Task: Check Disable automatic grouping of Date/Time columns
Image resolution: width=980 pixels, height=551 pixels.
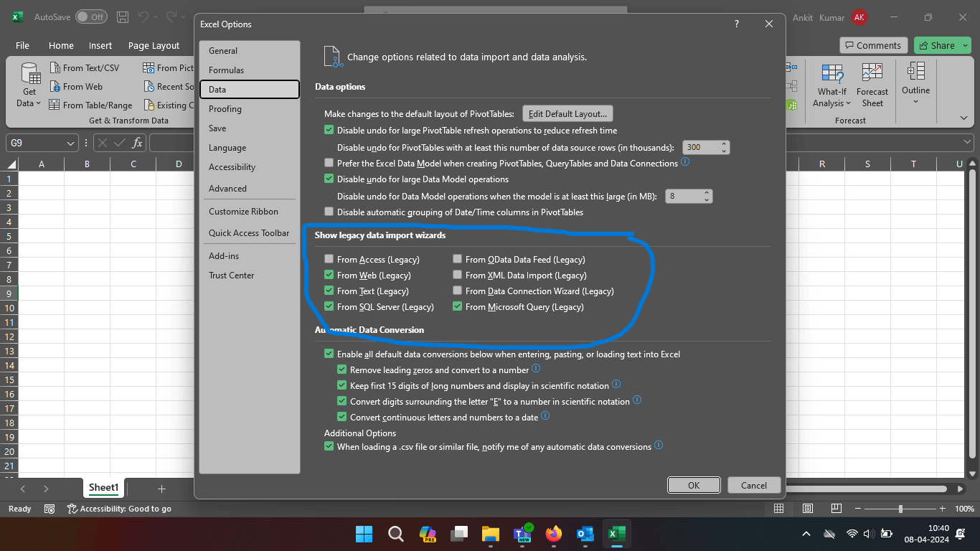Action: click(x=329, y=212)
